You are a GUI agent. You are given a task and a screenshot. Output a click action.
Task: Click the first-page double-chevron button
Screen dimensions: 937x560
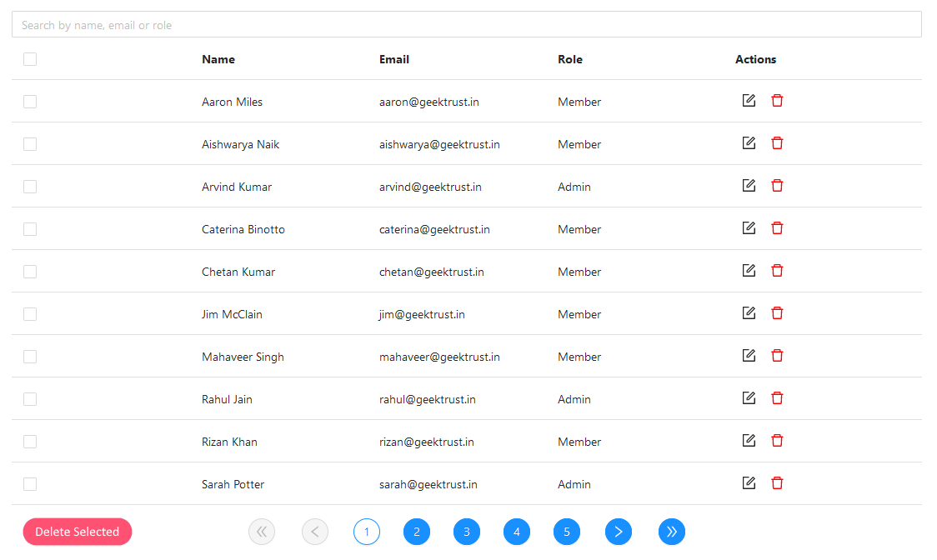262,531
